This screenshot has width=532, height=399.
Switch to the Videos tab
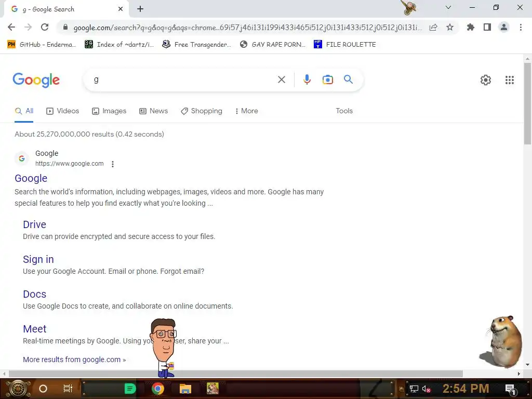(x=63, y=111)
